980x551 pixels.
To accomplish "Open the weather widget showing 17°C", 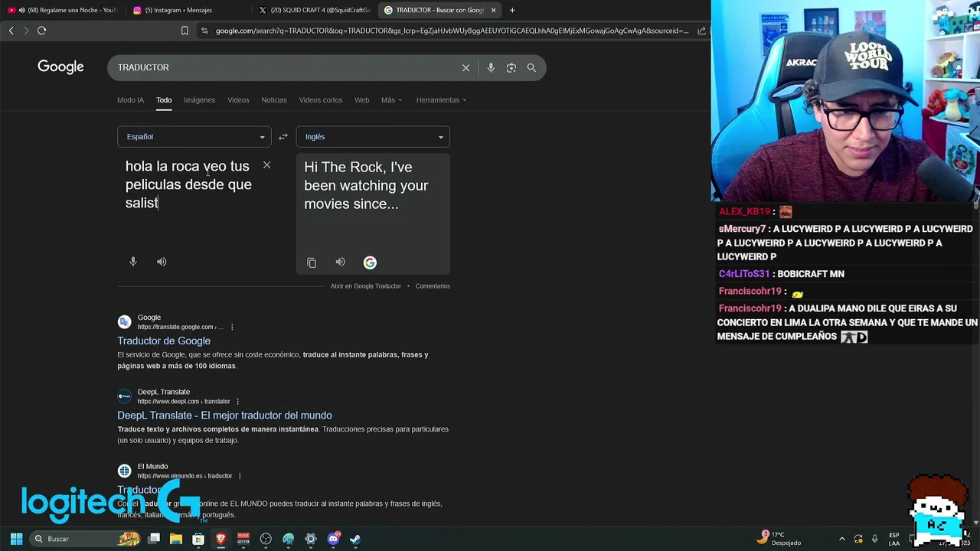I will 779,539.
